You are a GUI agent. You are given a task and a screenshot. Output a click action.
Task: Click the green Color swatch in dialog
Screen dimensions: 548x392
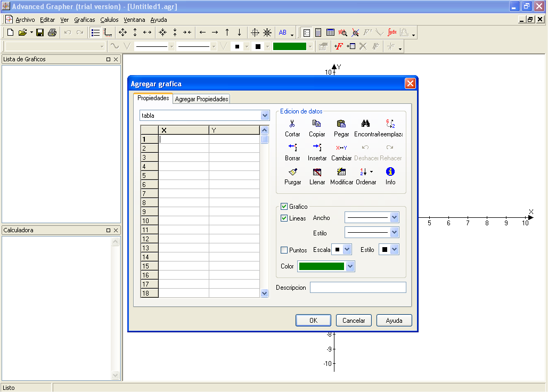point(322,266)
